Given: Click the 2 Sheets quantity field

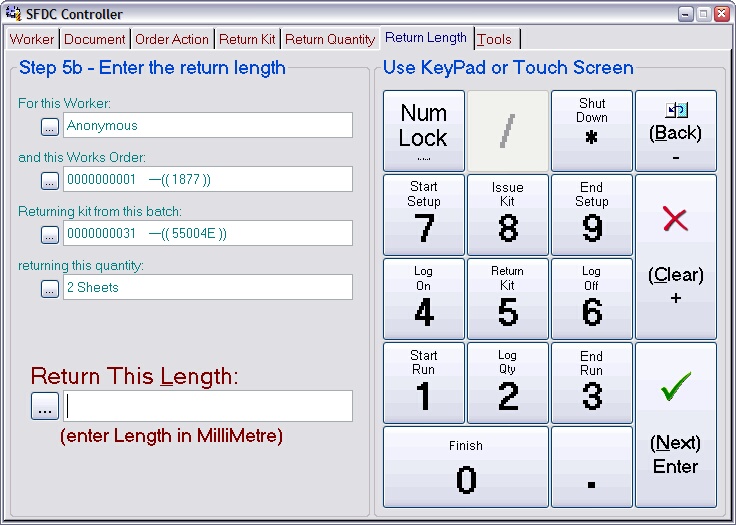Looking at the screenshot, I should point(208,287).
